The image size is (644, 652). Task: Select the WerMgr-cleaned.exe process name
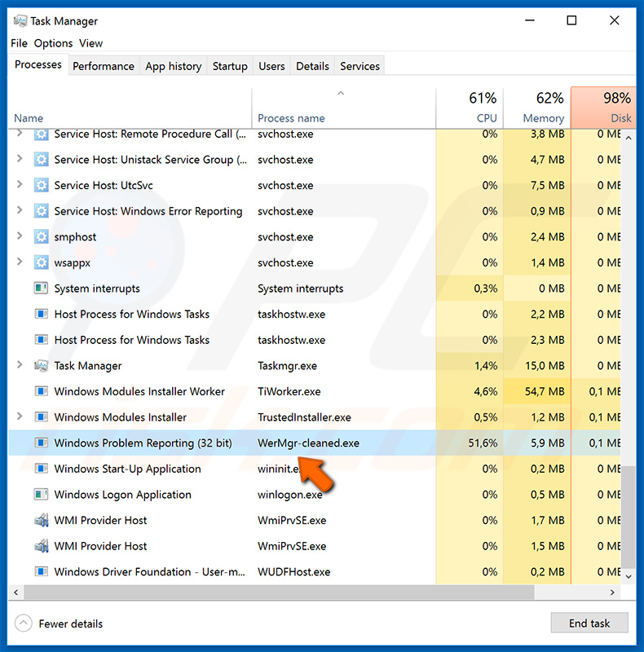pos(308,443)
